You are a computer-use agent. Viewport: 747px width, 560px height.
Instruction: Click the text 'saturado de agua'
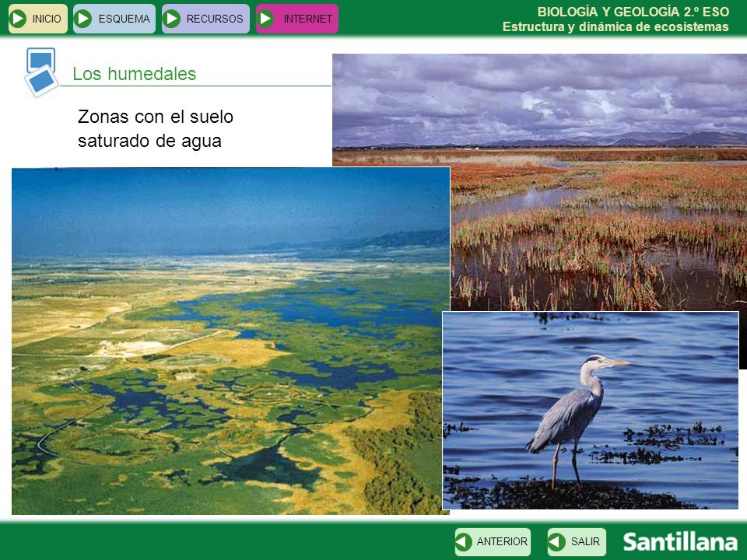(149, 142)
